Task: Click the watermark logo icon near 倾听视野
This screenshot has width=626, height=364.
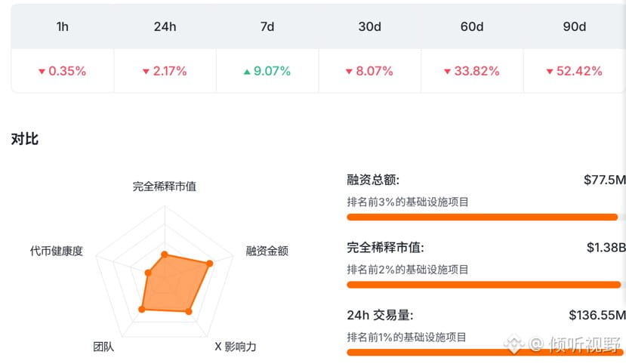Action: (x=513, y=344)
